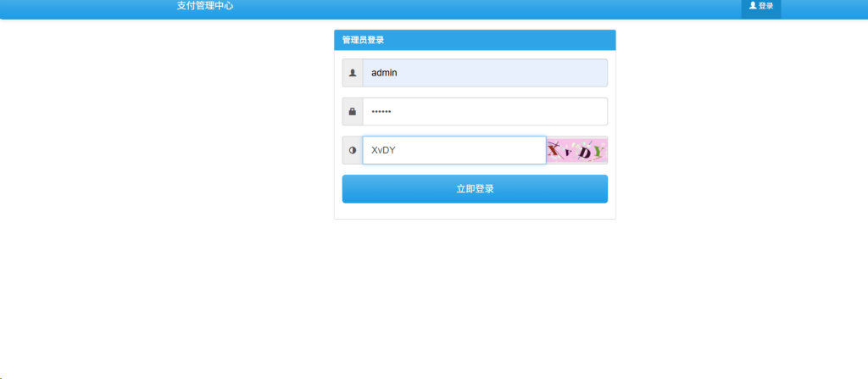
Task: Click the letter D in the captcha image
Action: click(583, 152)
